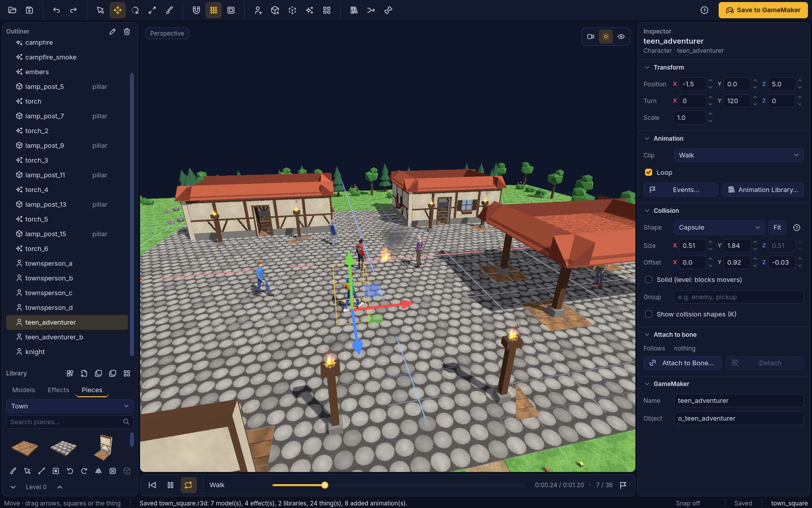The width and height of the screenshot is (812, 508).
Task: Click the Search pieces... field
Action: 70,422
